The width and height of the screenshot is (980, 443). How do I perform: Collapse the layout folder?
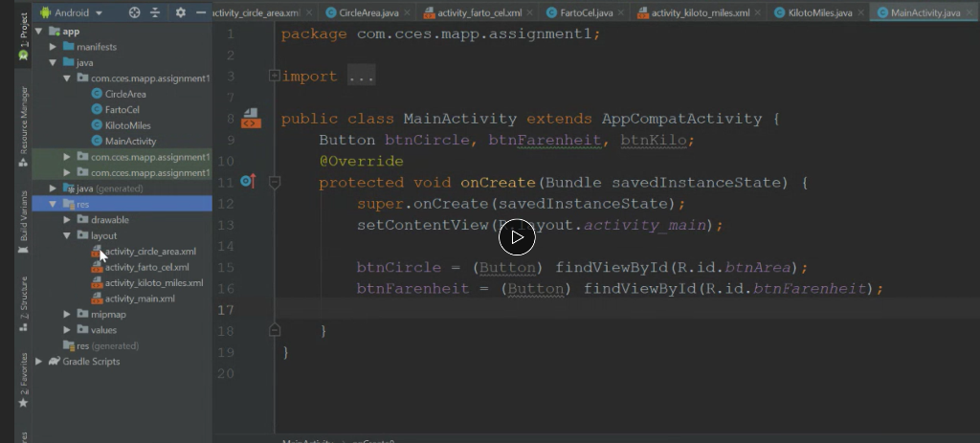67,235
